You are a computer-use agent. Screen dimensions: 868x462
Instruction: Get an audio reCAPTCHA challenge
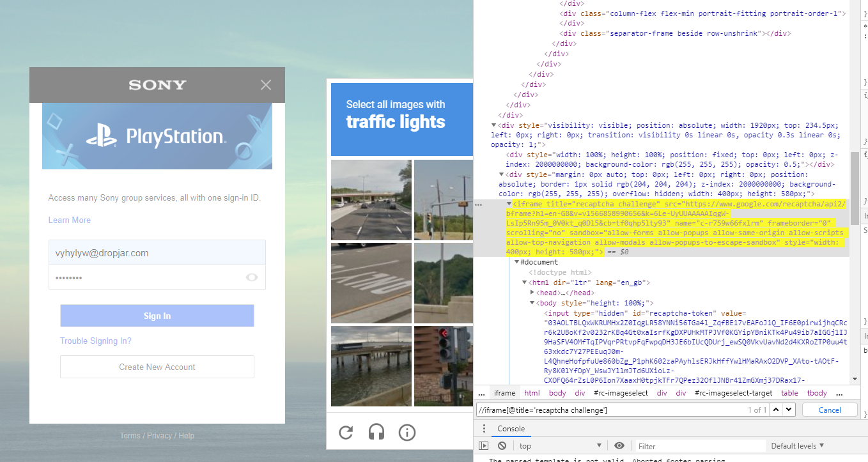[376, 433]
